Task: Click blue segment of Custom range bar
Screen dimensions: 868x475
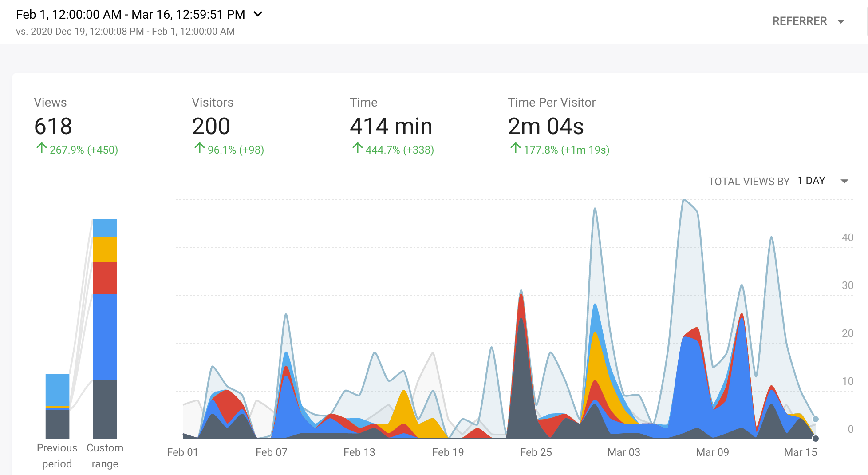Action: pyautogui.click(x=105, y=337)
